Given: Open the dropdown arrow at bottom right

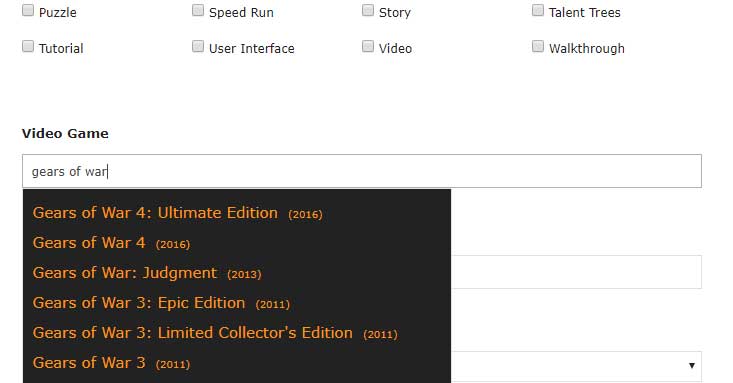Looking at the screenshot, I should pos(692,366).
